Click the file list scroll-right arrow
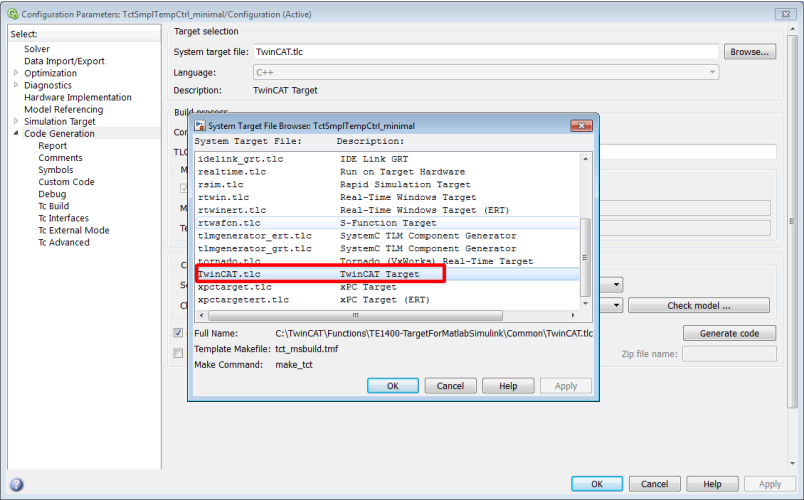The image size is (804, 500). (573, 315)
